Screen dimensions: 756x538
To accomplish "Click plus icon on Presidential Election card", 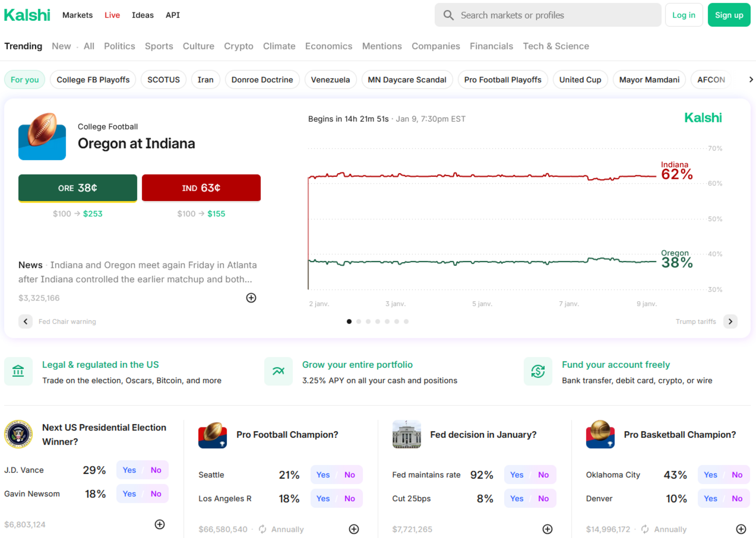I will (x=159, y=524).
